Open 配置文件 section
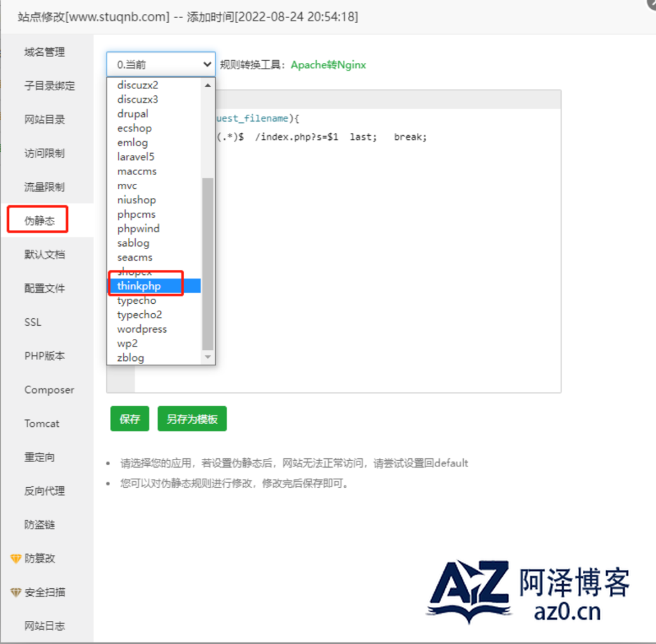656x644 pixels. coord(45,288)
